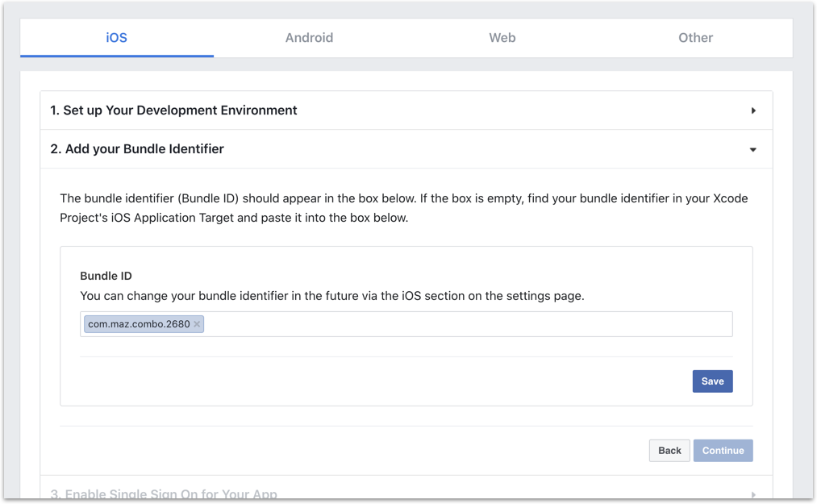Expand Set up Your Development Environment arrow

(753, 110)
